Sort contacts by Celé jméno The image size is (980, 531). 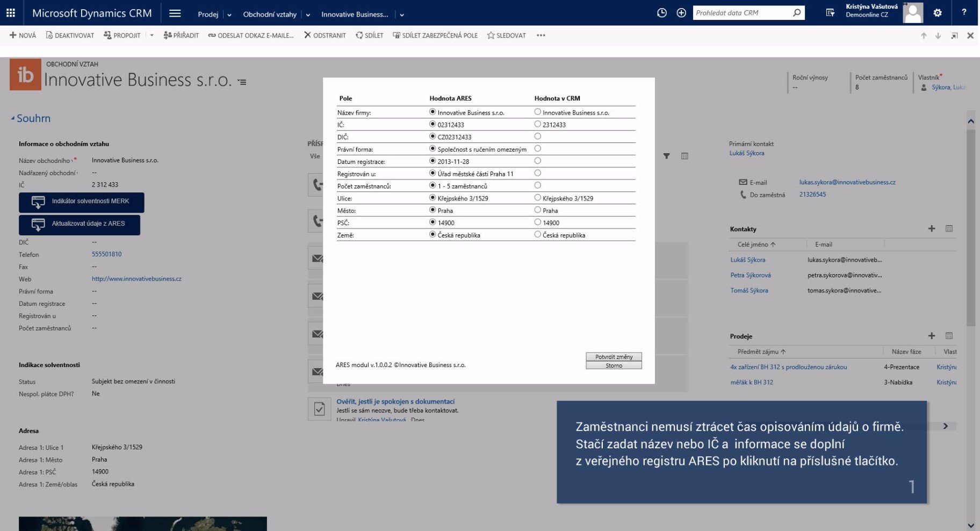pyautogui.click(x=756, y=245)
